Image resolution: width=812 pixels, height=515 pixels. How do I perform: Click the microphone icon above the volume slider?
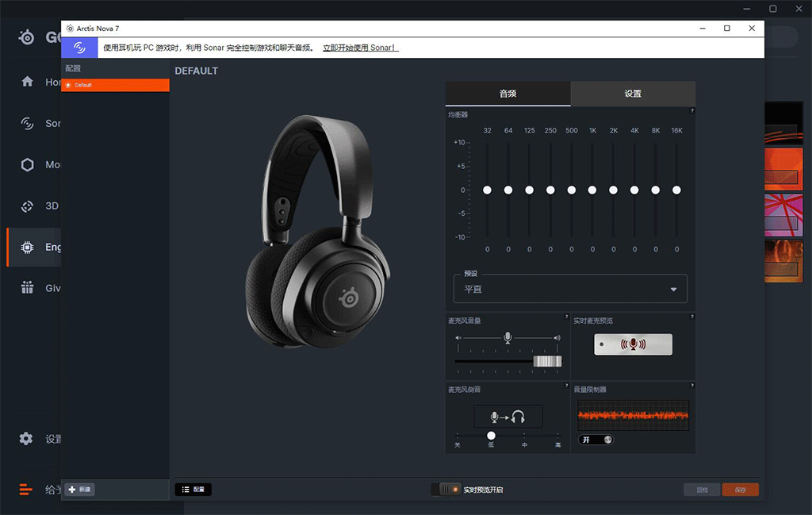click(507, 338)
